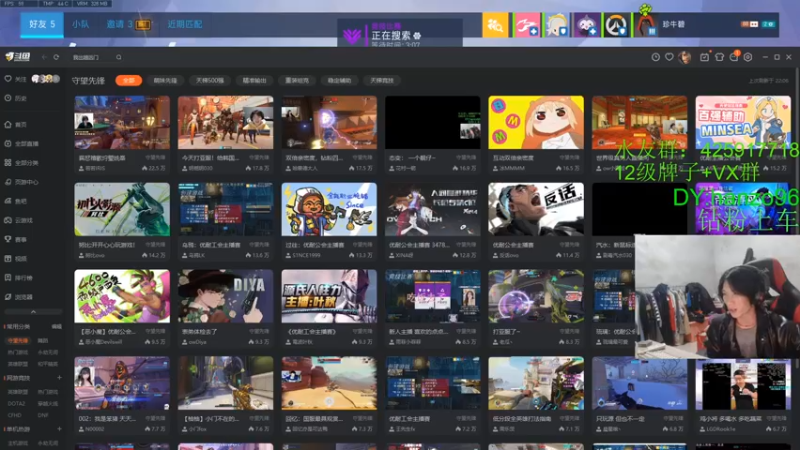Screen dimensions: 800x450
Task: Open the MINSEA 百强辅助 stream thumbnail
Action: point(743,122)
